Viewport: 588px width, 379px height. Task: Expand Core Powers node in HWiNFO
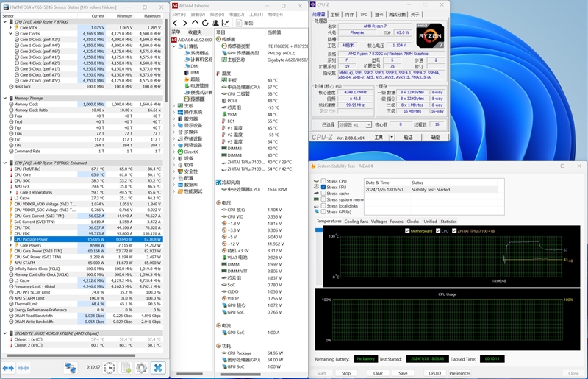pyautogui.click(x=10, y=245)
